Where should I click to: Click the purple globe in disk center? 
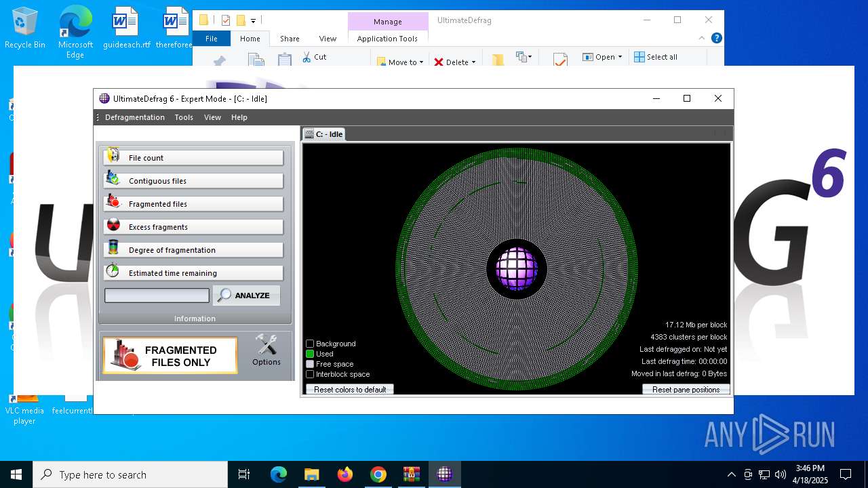[x=517, y=268]
